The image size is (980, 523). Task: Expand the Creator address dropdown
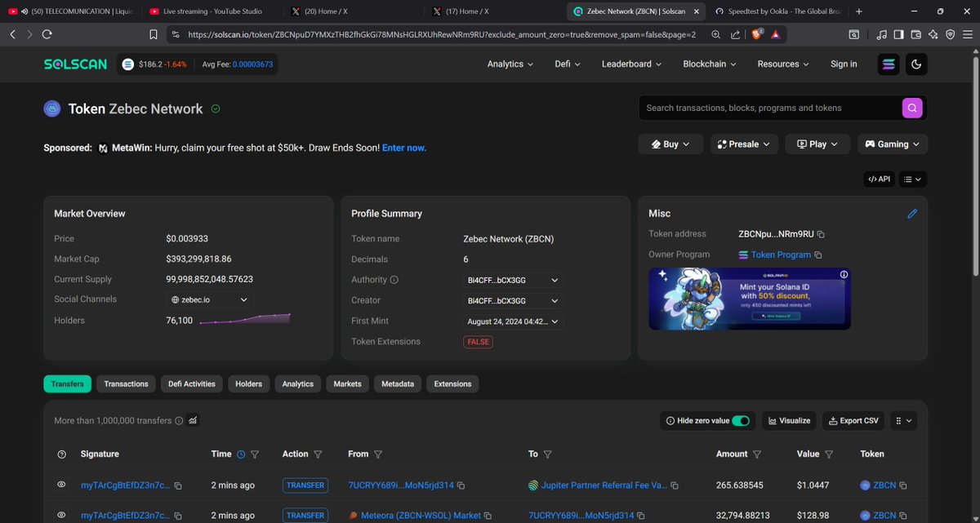513,301
